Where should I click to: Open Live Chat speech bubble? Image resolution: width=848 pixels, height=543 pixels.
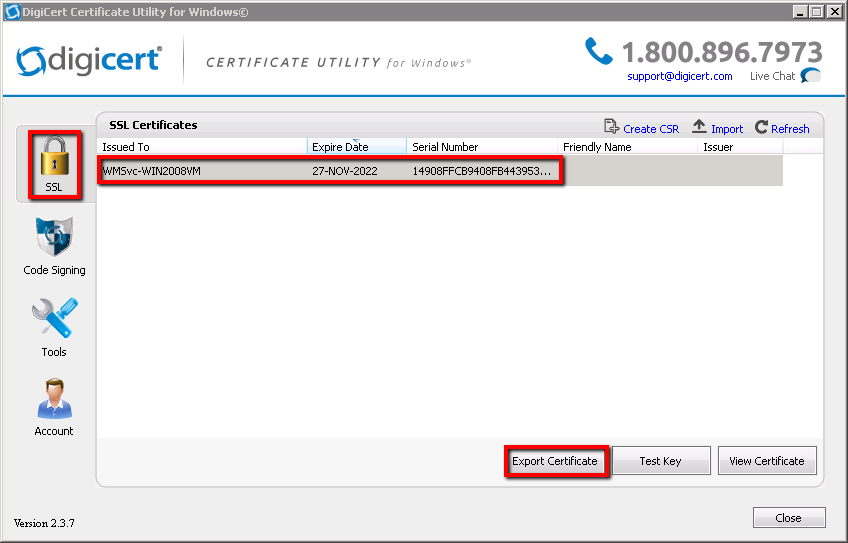coord(811,76)
